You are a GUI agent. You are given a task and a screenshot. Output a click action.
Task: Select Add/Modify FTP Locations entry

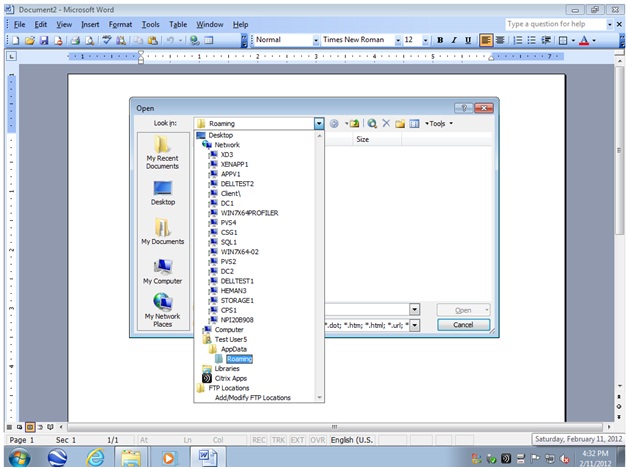(x=252, y=397)
